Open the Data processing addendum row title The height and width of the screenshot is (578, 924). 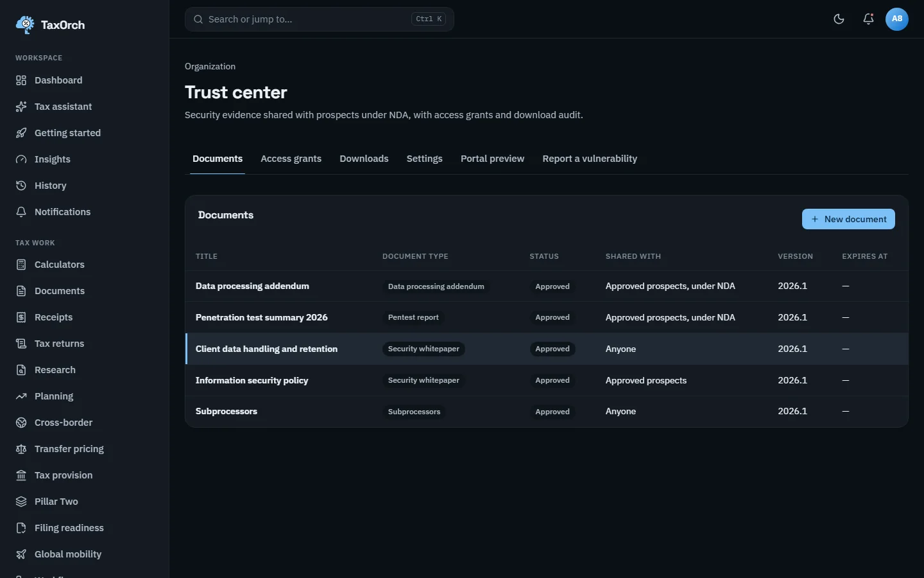(x=252, y=286)
